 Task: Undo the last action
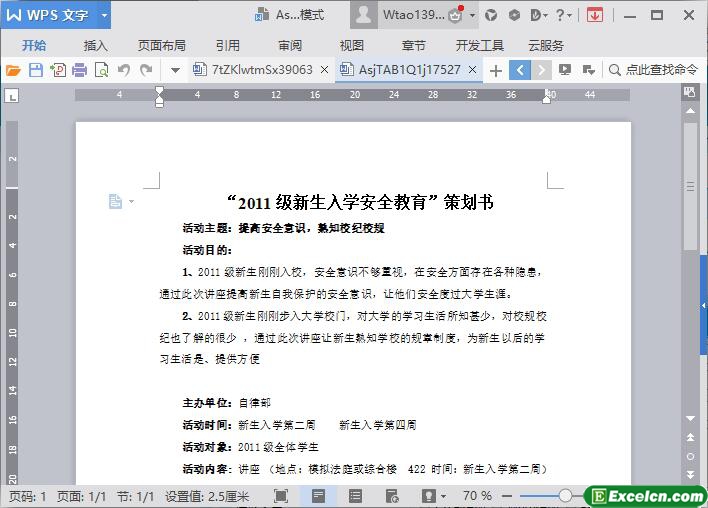124,70
